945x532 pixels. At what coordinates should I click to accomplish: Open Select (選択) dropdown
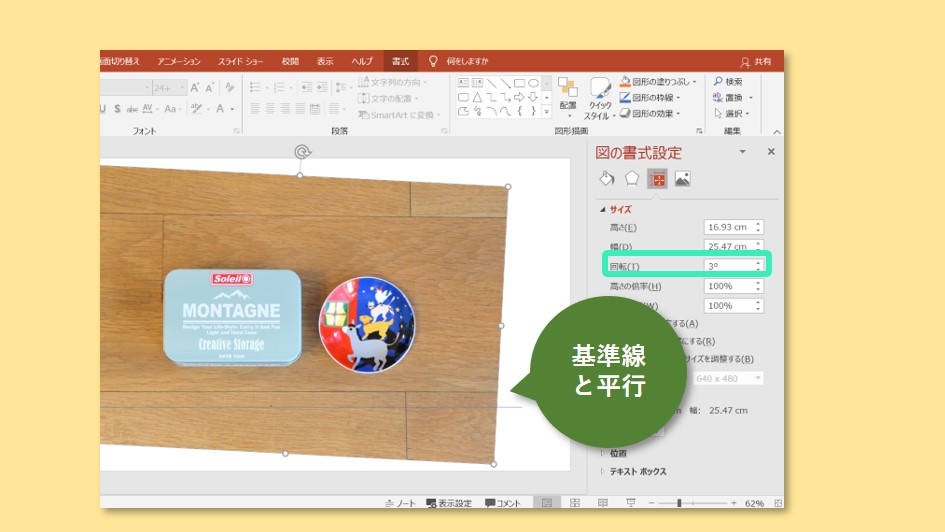pyautogui.click(x=731, y=113)
